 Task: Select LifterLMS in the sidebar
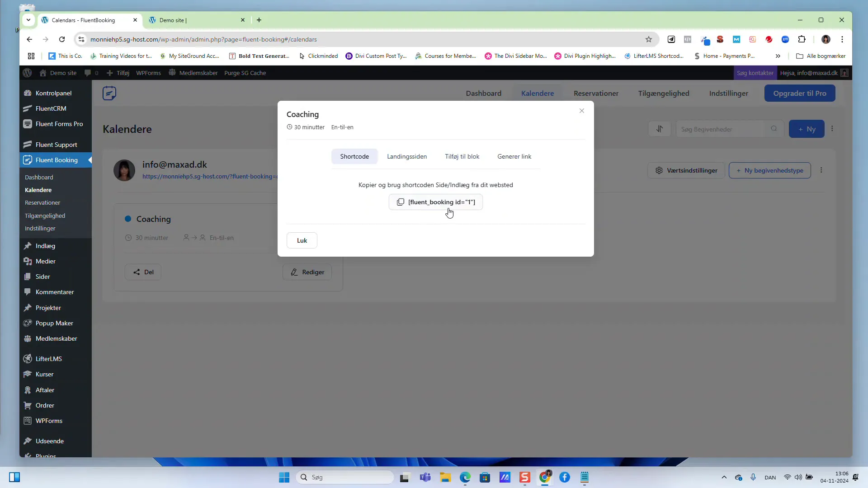pos(48,358)
